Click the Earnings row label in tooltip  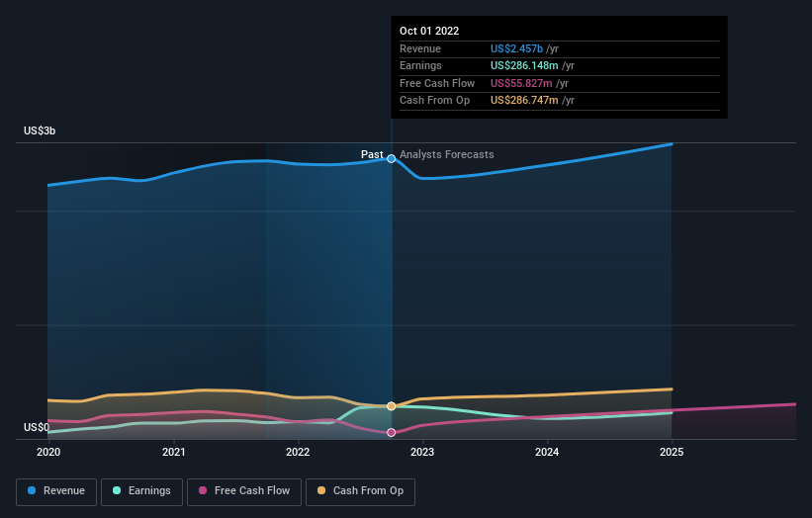click(420, 65)
